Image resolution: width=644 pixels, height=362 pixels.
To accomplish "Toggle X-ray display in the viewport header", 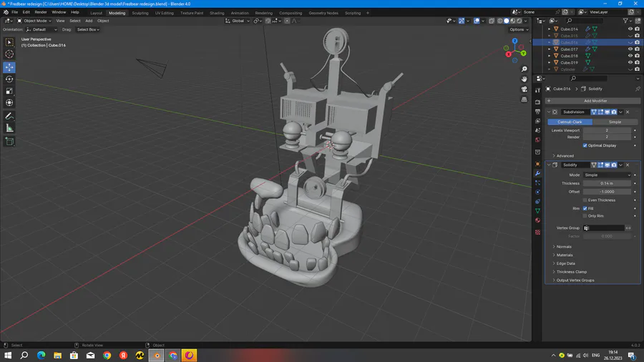I will (x=492, y=21).
